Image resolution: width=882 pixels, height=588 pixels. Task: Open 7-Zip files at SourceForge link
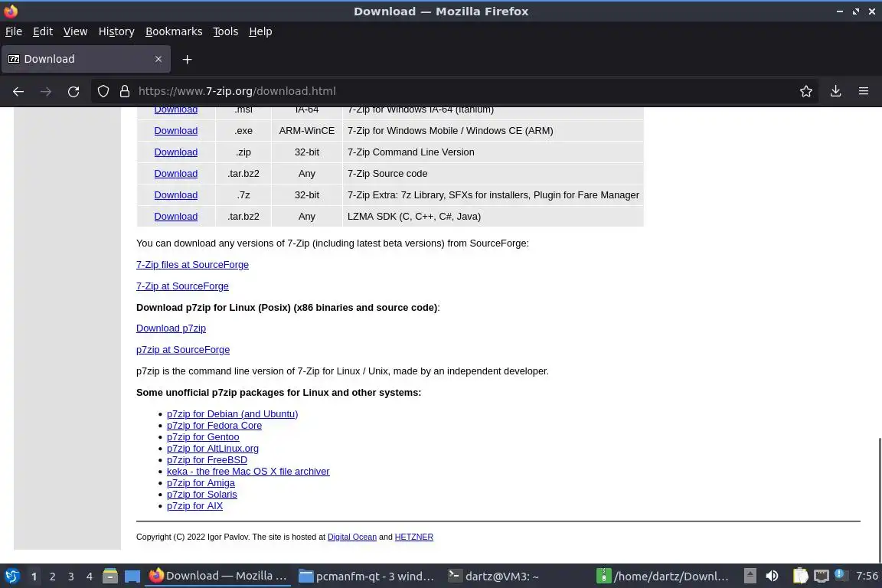click(192, 264)
